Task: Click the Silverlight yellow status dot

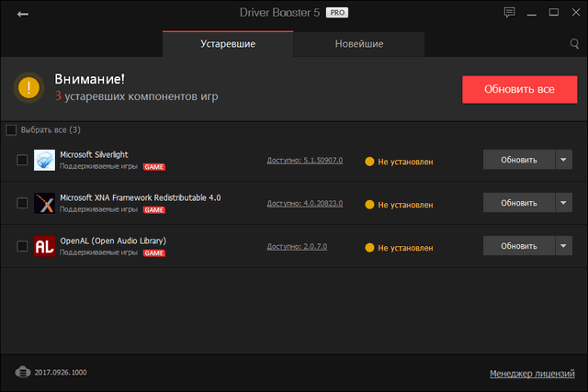Action: point(369,162)
